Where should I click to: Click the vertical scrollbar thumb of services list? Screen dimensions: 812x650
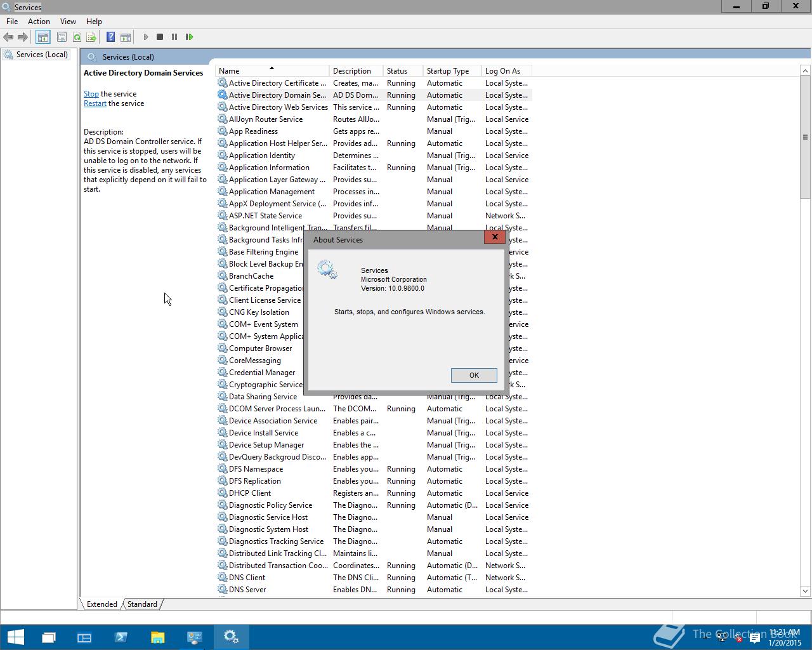[805, 137]
